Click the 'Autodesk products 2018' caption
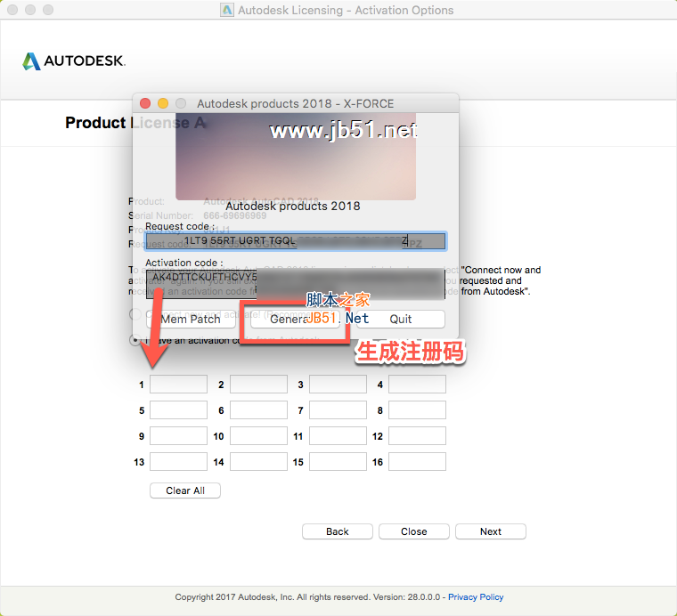This screenshot has height=616, width=677. tap(293, 207)
